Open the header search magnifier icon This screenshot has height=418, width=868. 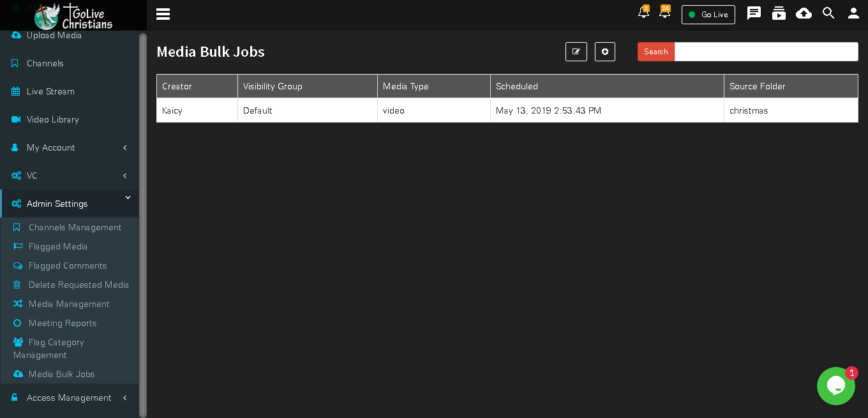828,13
